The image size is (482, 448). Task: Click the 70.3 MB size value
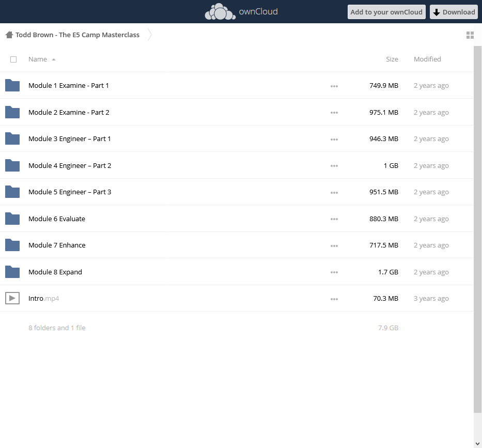point(385,298)
